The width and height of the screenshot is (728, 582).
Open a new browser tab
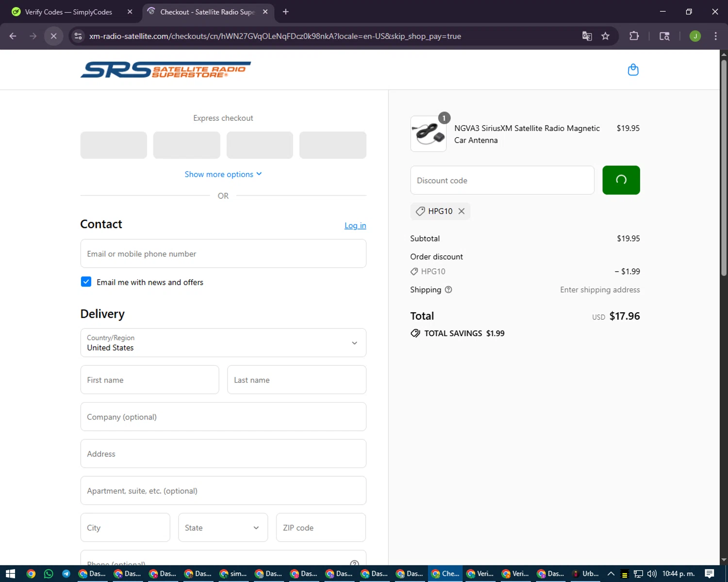285,12
